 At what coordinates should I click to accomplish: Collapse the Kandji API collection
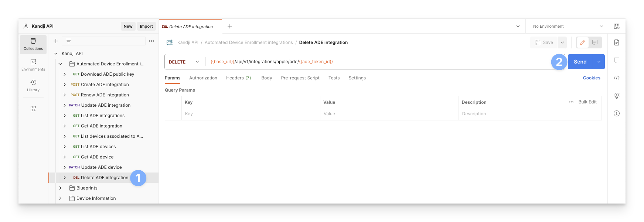[56, 54]
